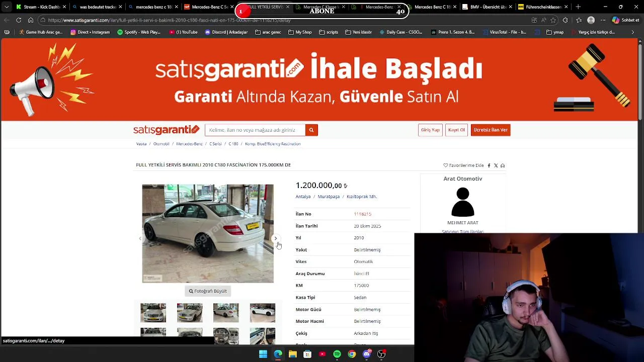Show the previous car photo arrow

[140, 238]
